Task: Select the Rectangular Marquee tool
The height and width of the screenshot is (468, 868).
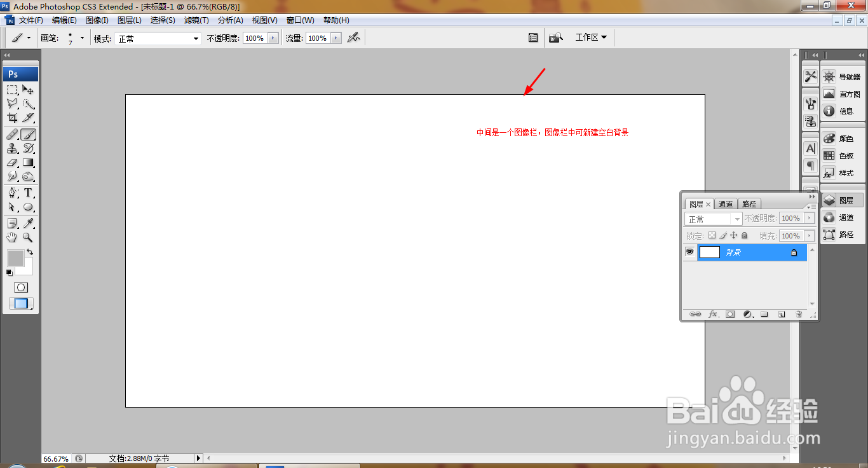Action: (x=12, y=90)
